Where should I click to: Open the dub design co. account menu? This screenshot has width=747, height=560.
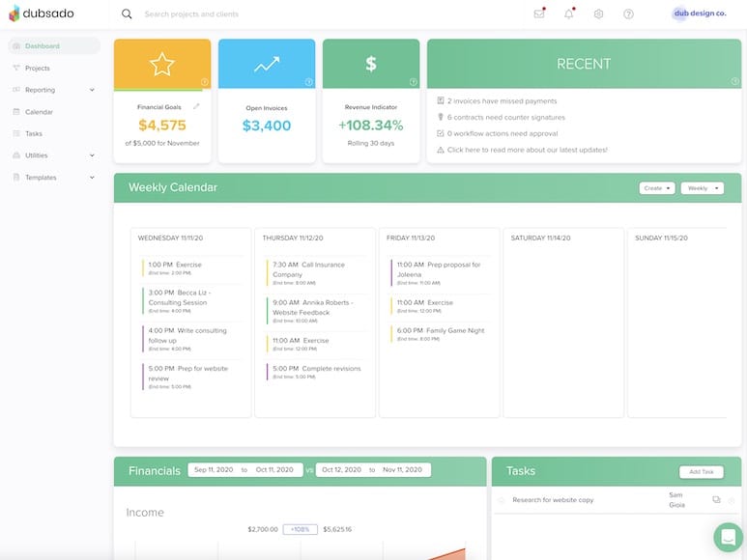tap(700, 14)
